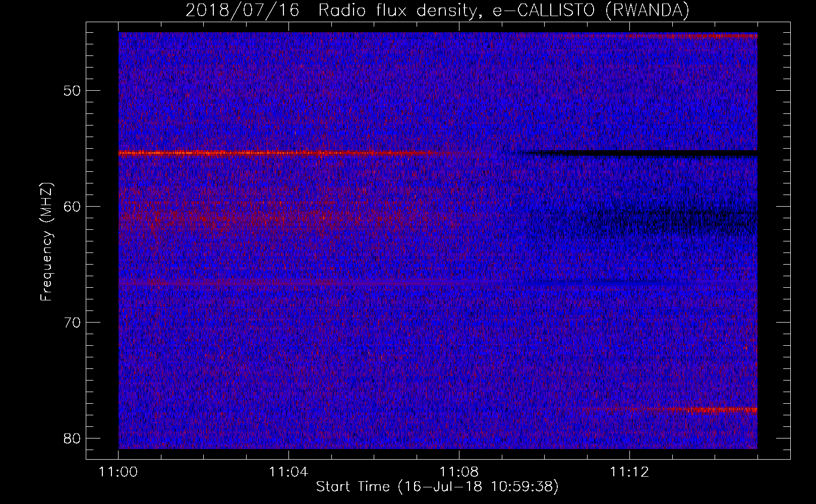Click the "50" frequency tick label
Viewport: 816px width, 504px height.
point(72,91)
